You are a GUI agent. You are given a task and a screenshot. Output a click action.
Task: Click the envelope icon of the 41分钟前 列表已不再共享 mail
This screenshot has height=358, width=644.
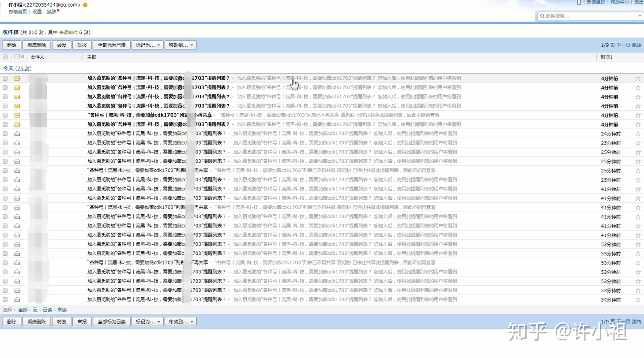(x=17, y=207)
